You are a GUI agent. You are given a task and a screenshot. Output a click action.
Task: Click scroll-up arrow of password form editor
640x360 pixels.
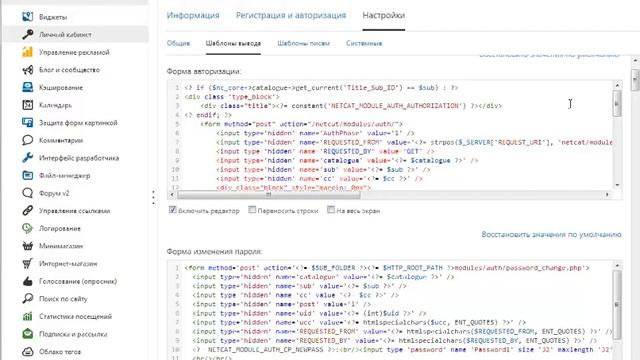[x=617, y=266]
